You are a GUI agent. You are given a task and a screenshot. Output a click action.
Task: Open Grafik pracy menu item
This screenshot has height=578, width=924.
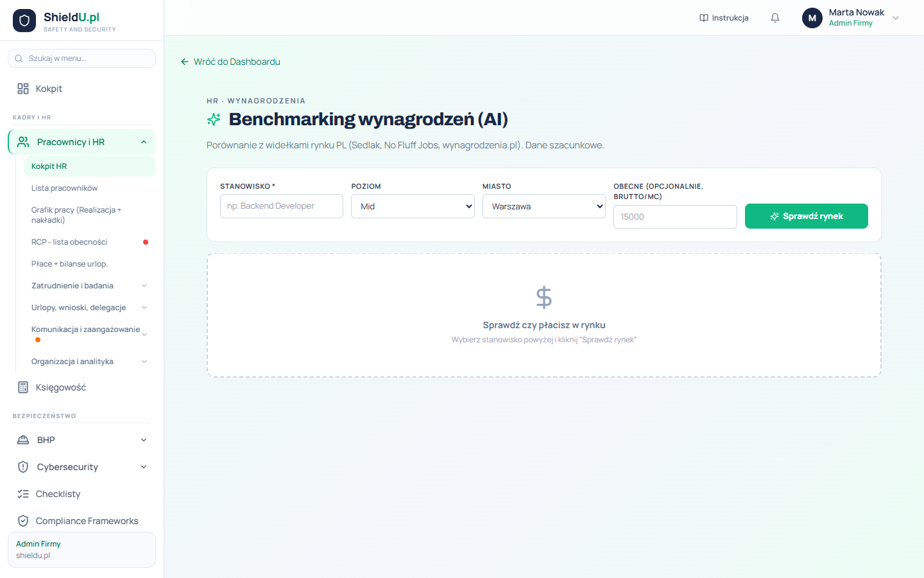pyautogui.click(x=90, y=215)
